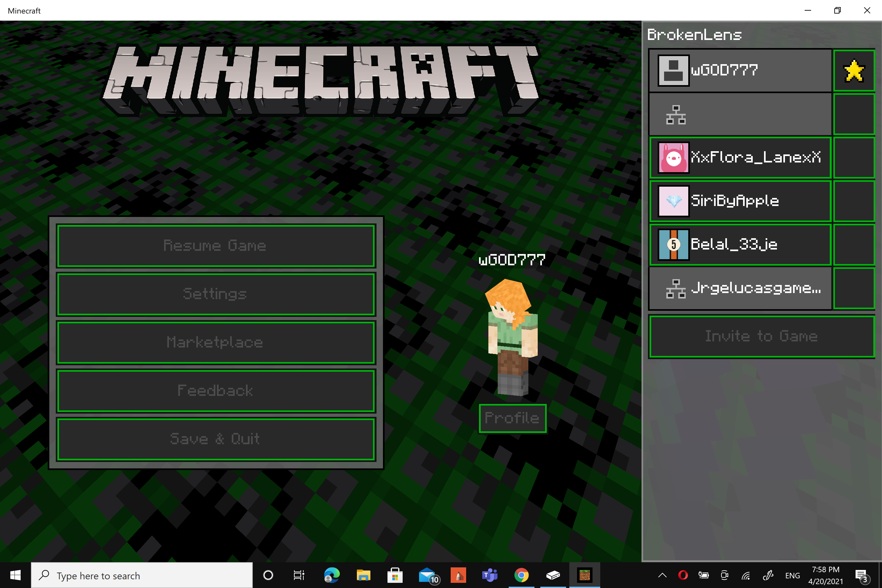This screenshot has height=588, width=882.
Task: Click Invite to Game
Action: pyautogui.click(x=762, y=337)
